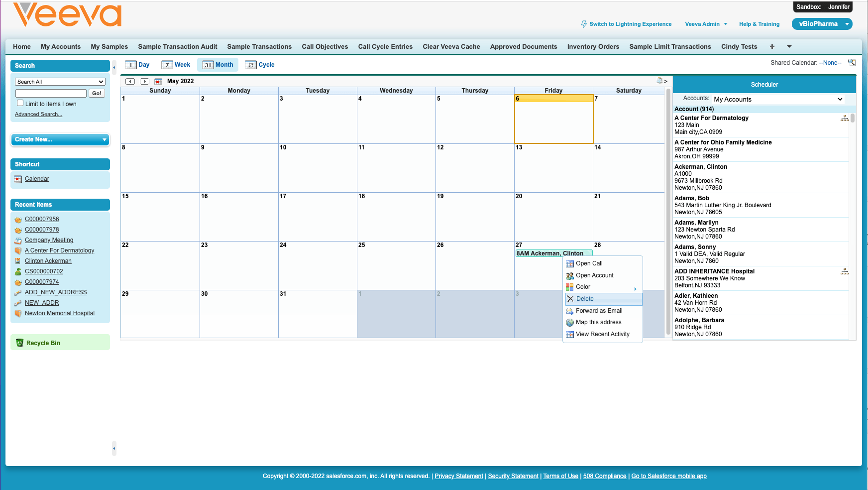Click the Shared Calendar lookup magnifier icon
Viewport: 868px width, 490px height.
[x=852, y=62]
